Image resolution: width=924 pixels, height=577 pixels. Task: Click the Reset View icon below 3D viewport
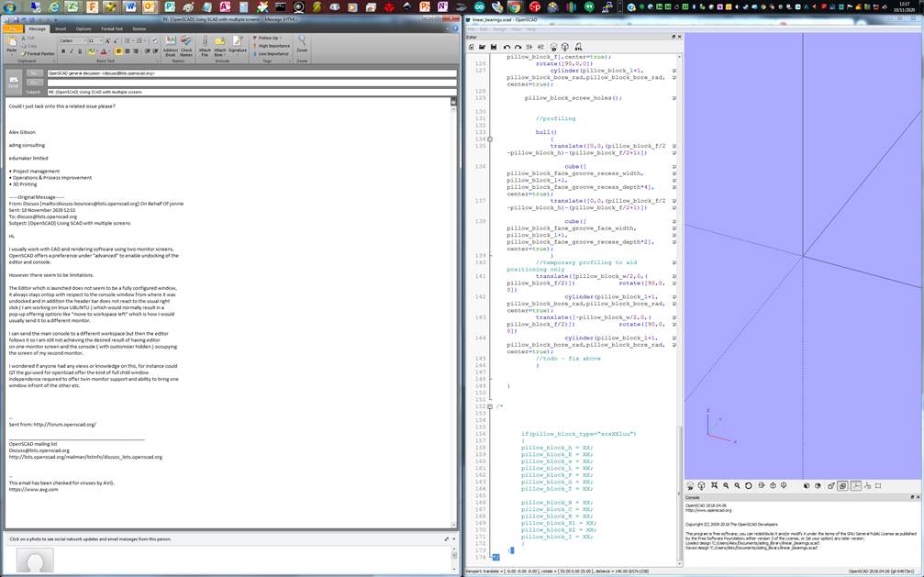[748, 486]
